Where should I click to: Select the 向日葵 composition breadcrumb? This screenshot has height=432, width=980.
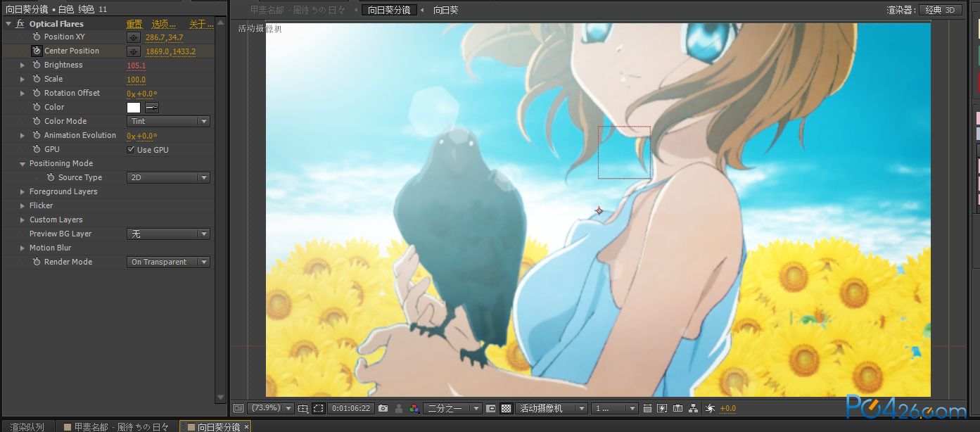point(445,10)
